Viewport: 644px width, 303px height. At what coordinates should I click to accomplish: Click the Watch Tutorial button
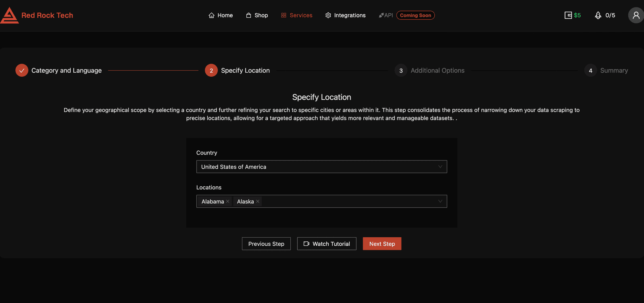(327, 244)
